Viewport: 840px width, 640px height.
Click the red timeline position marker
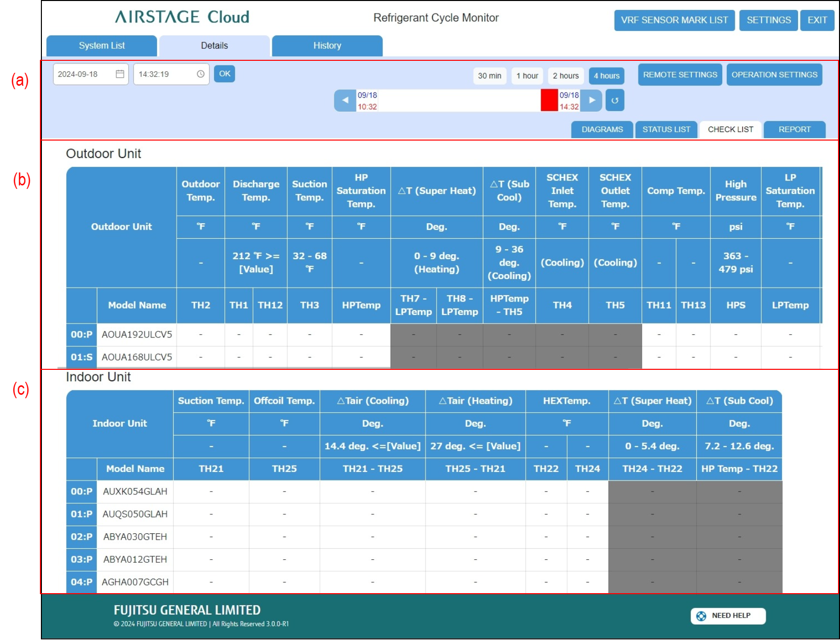(x=549, y=100)
